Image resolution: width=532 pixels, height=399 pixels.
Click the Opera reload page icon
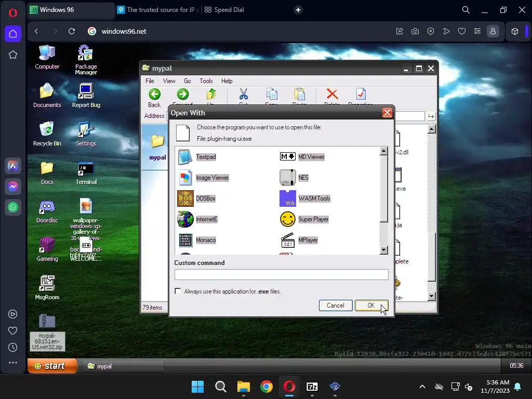[x=72, y=31]
